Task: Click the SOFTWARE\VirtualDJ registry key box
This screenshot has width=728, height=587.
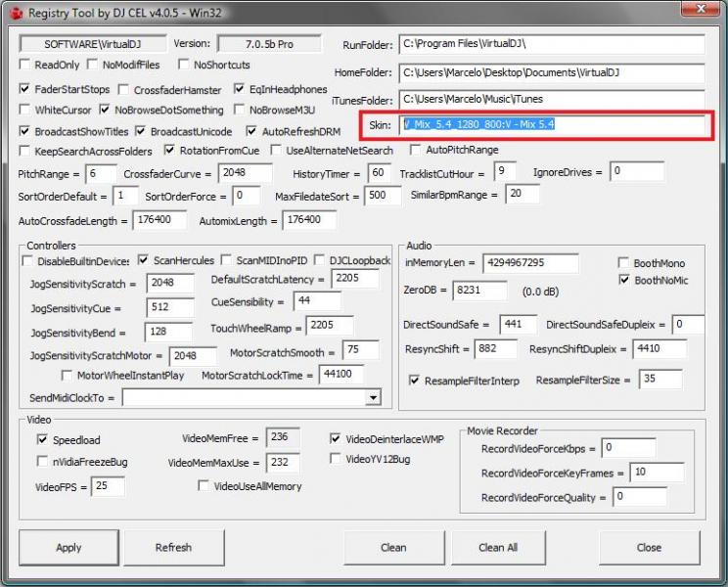Action: click(93, 44)
